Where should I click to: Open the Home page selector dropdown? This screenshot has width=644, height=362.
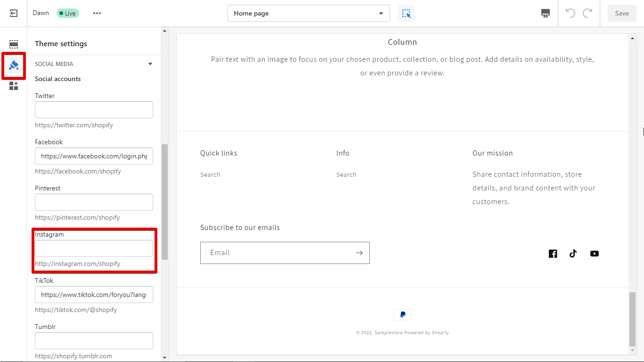(309, 13)
